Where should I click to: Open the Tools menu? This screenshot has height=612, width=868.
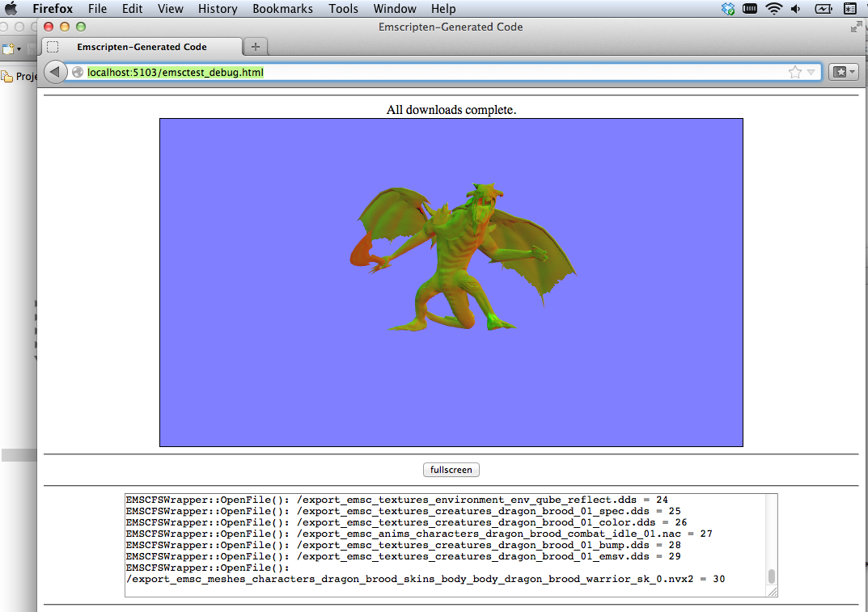343,9
